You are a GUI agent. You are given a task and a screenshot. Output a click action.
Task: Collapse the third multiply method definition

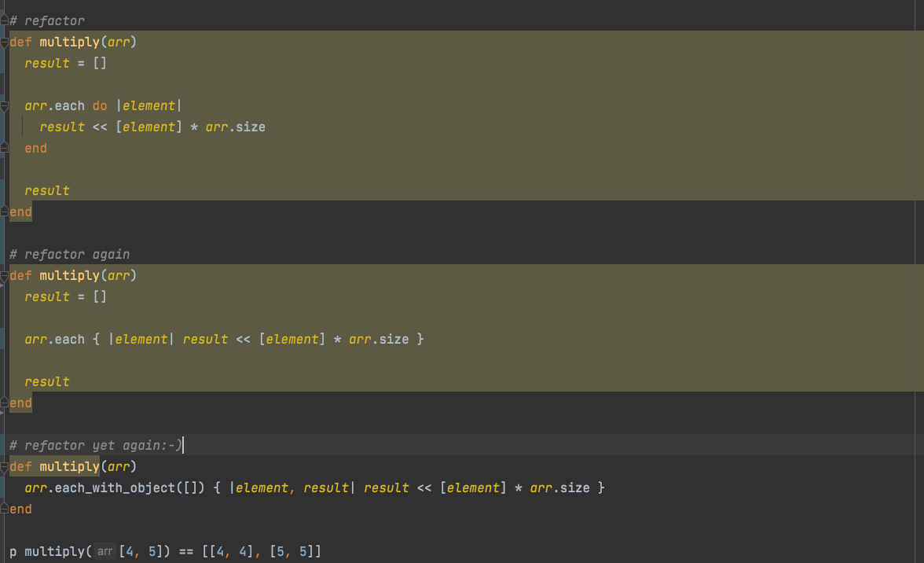pos(3,465)
